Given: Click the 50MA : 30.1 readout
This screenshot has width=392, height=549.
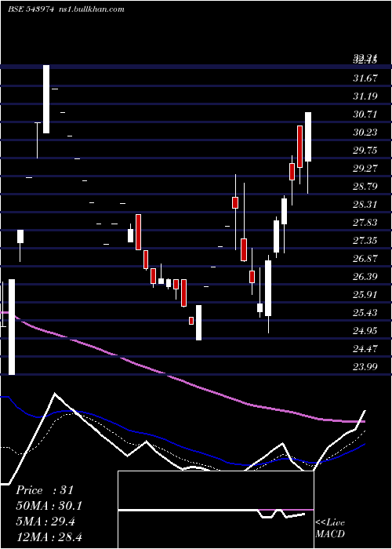Looking at the screenshot, I should [49, 505].
